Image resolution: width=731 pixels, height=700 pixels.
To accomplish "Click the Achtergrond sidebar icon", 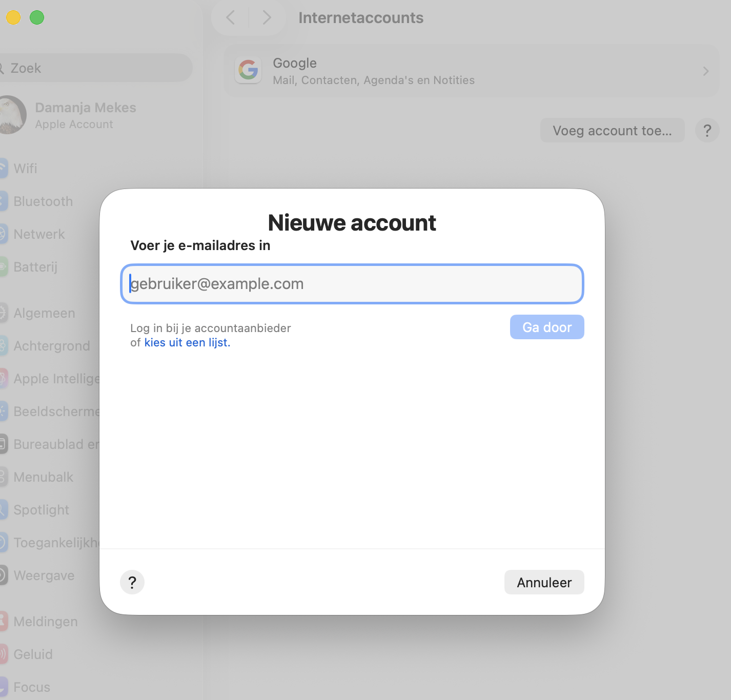I will pos(4,346).
